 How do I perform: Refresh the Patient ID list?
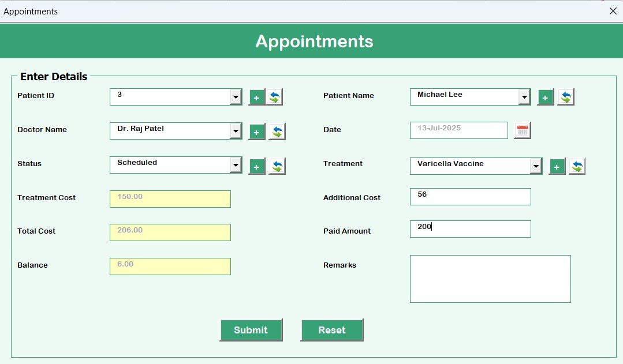click(275, 97)
